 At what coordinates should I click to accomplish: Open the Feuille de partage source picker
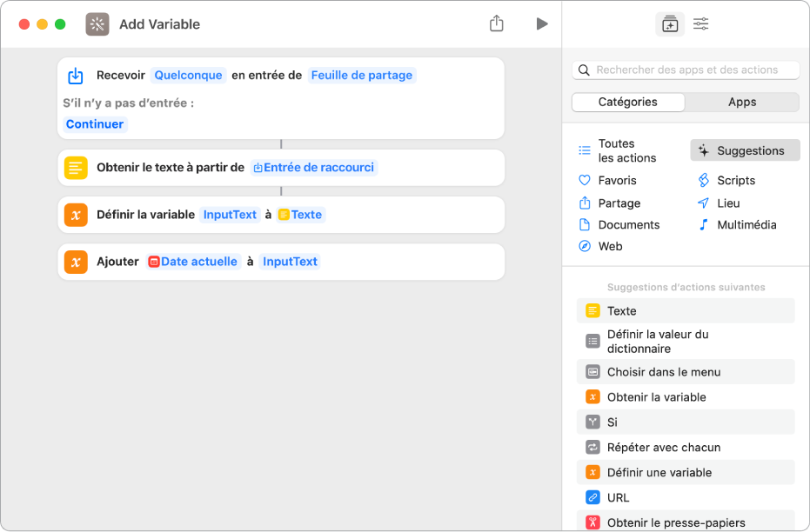pos(361,76)
